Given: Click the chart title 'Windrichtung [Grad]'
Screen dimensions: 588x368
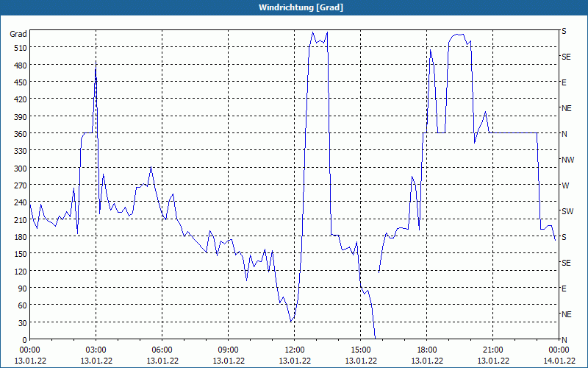Looking at the screenshot, I should [x=301, y=7].
